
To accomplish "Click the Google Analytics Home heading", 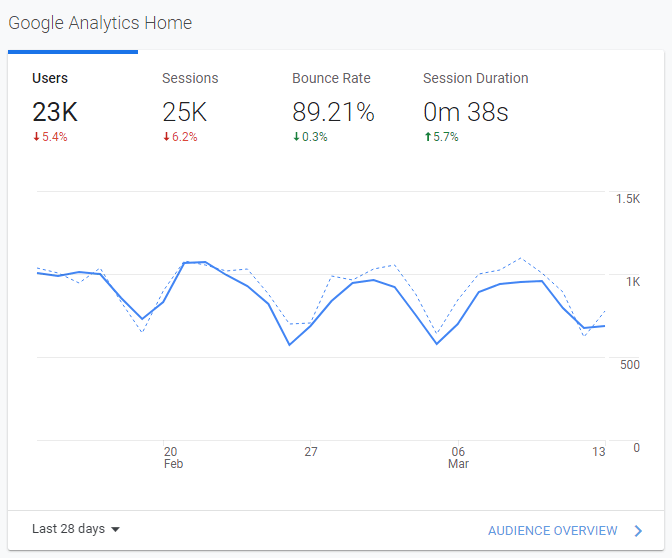I will [x=100, y=23].
